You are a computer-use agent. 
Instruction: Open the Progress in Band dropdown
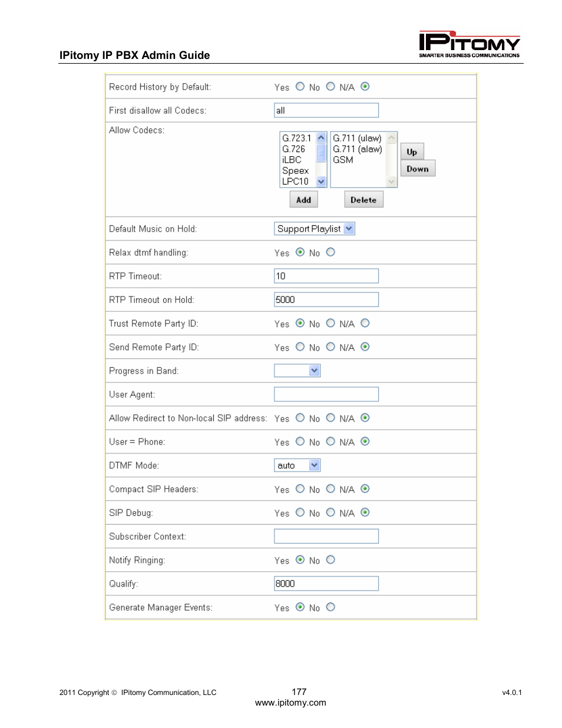(x=297, y=371)
